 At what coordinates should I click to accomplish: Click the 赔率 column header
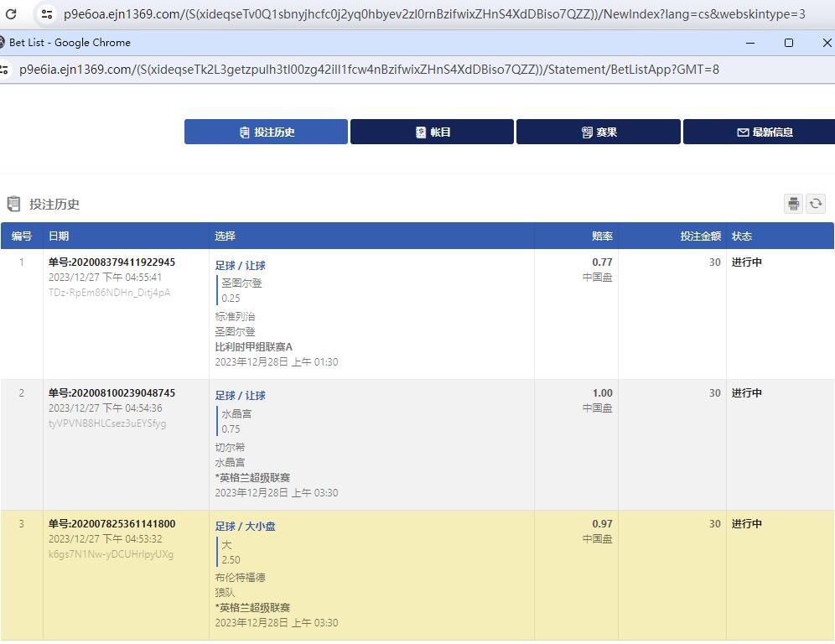click(x=602, y=236)
